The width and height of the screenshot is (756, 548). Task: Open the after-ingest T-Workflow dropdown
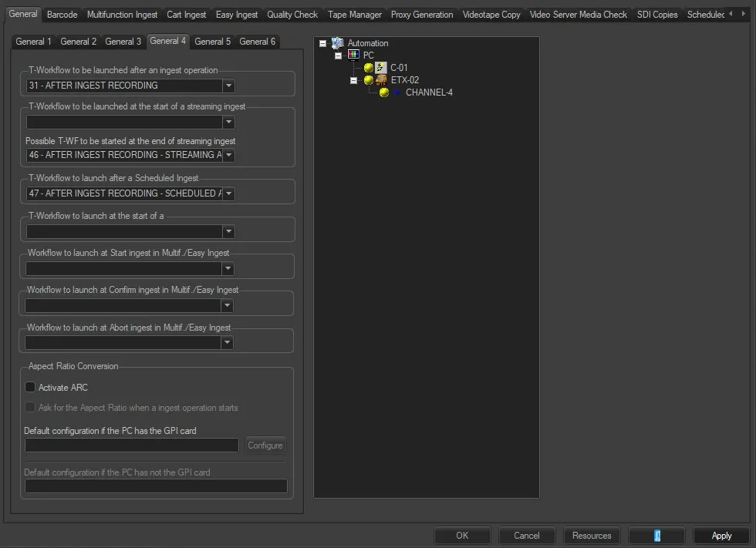[x=228, y=86]
